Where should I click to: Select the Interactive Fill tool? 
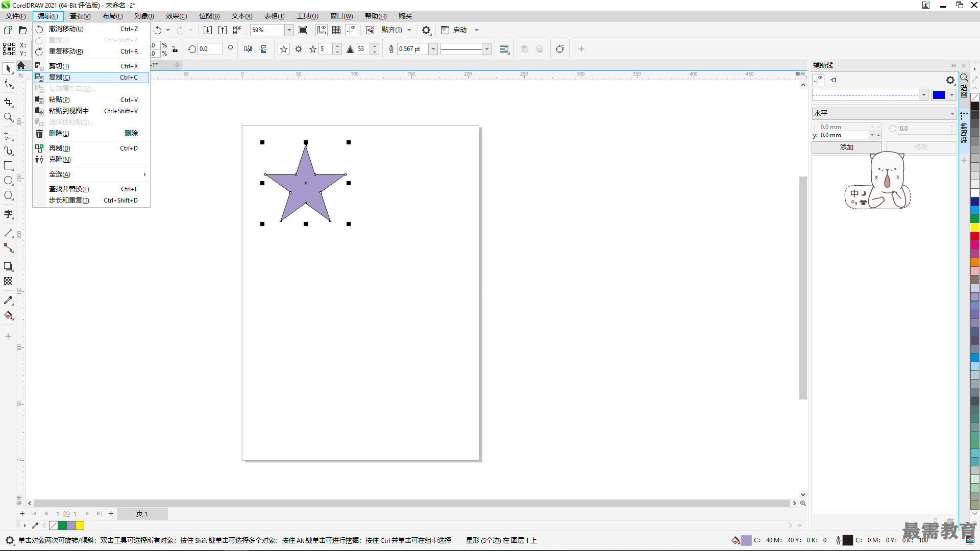coord(8,315)
